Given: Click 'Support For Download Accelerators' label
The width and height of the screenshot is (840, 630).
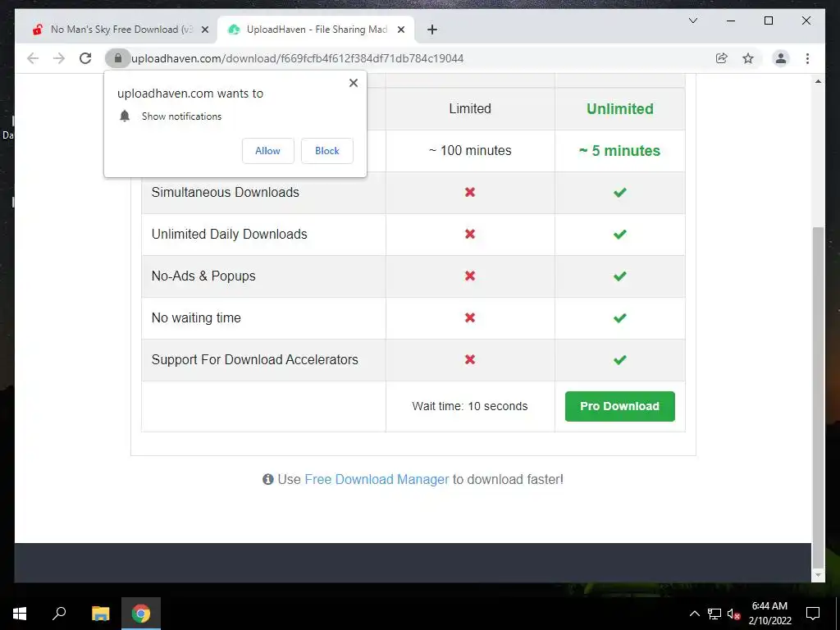Looking at the screenshot, I should coord(254,359).
